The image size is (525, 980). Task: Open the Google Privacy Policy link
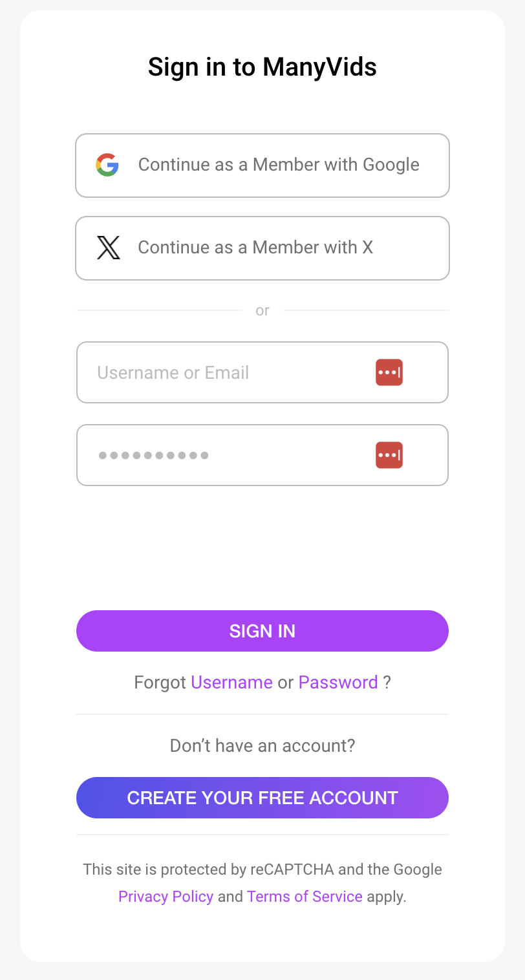click(x=166, y=897)
